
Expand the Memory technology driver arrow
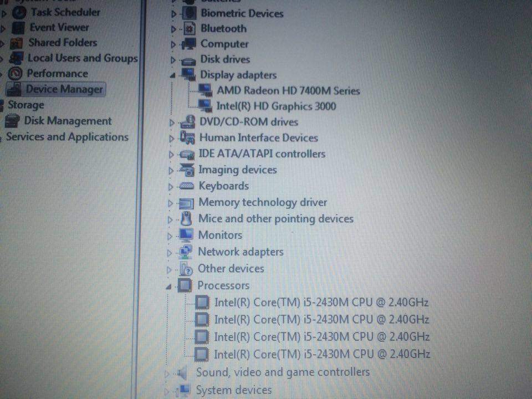point(170,203)
